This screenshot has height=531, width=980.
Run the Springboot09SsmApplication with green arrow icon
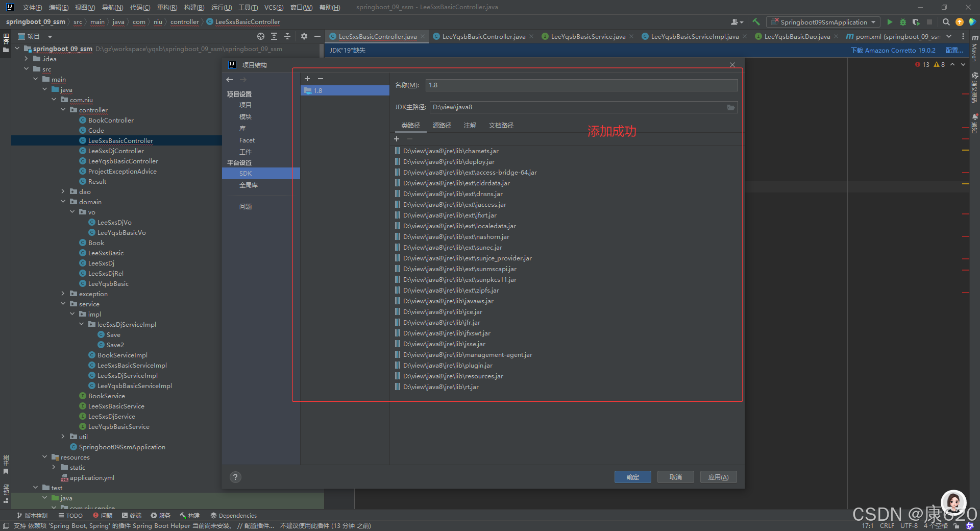point(889,22)
